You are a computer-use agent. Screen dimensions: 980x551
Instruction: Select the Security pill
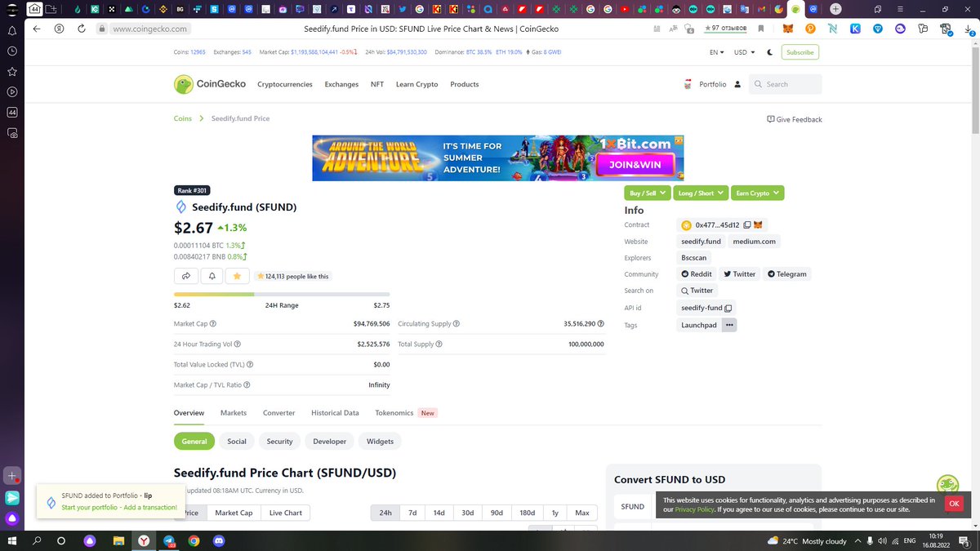tap(279, 442)
